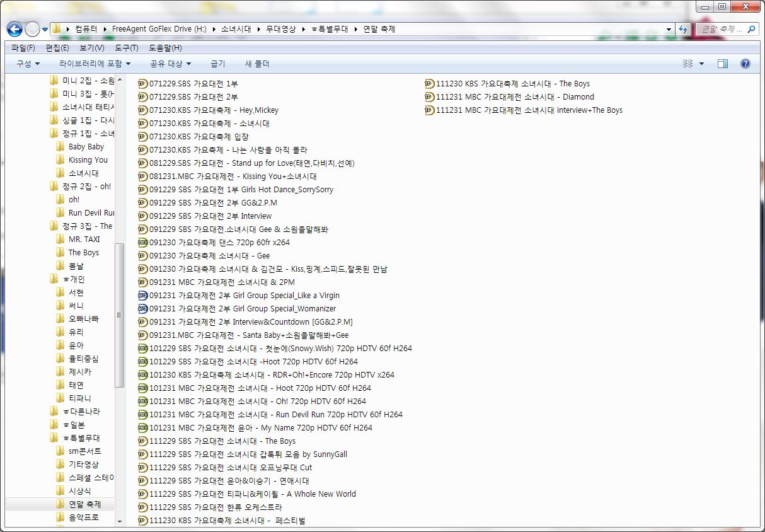Click the file icon of 091230 가요대축제 댄스 720p
Viewport: 765px width, 532px height.
(142, 242)
